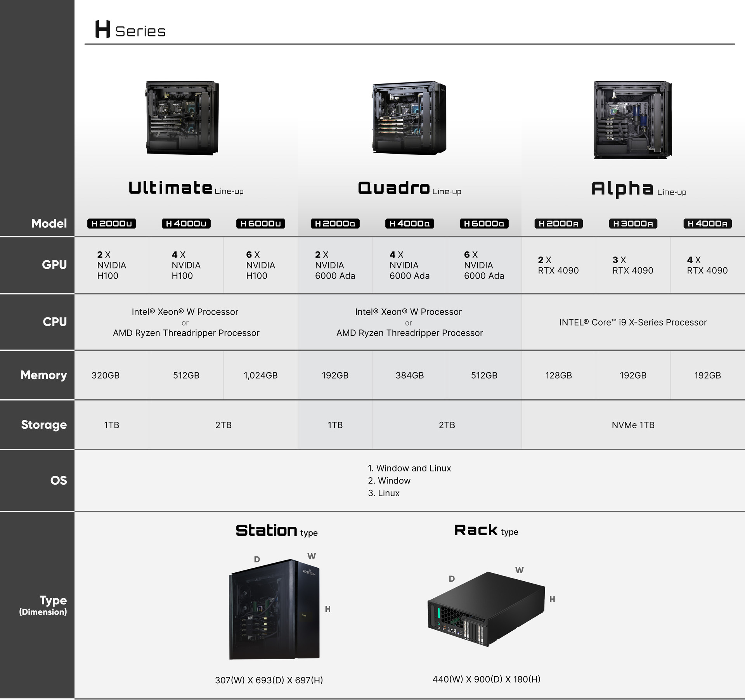Screen dimensions: 745x700
Task: Click the Alpha Line-up title
Action: tap(639, 189)
